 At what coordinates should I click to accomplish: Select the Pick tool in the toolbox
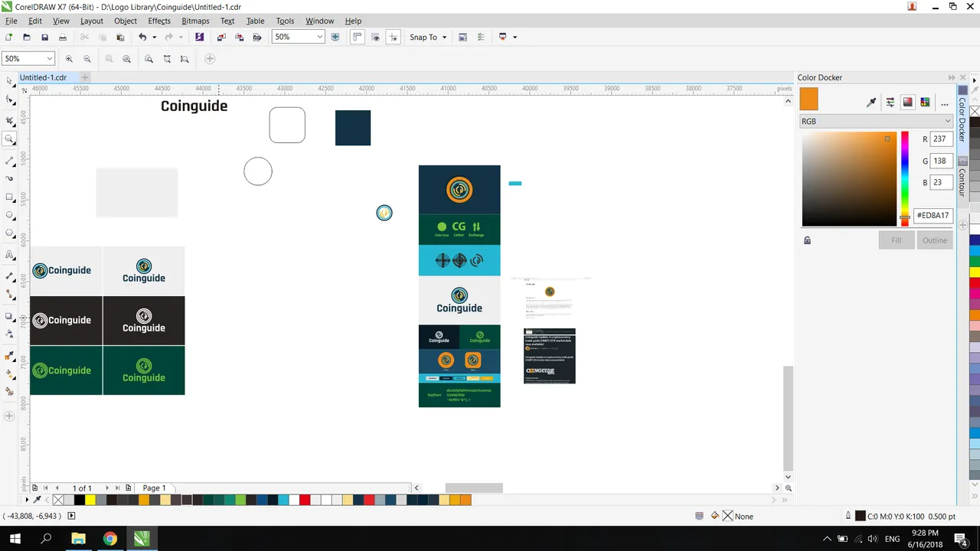pos(9,80)
